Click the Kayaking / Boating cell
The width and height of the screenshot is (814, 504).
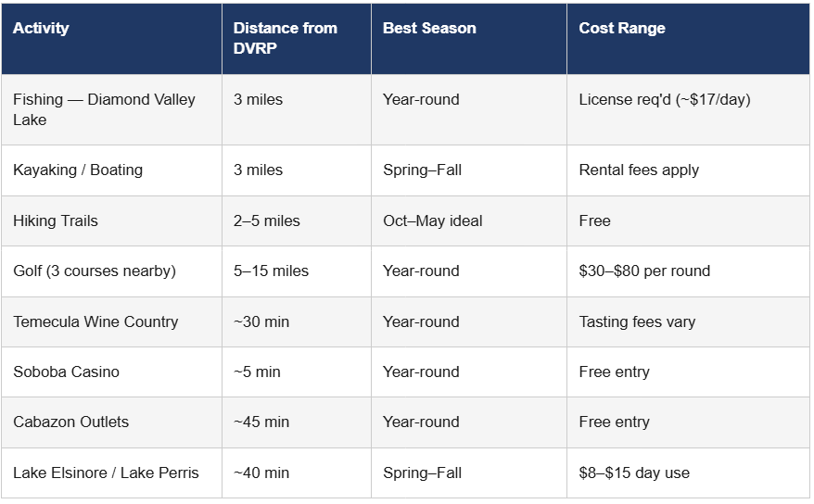tap(78, 170)
